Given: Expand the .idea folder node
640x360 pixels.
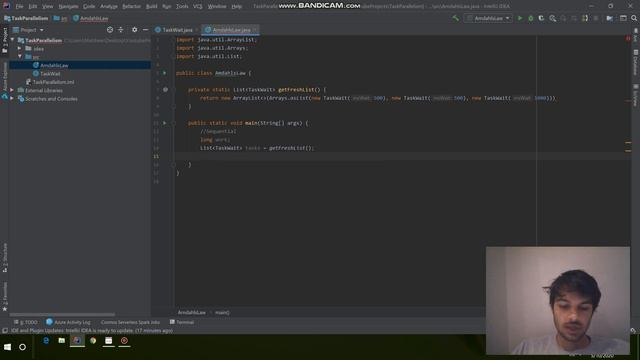Looking at the screenshot, I should (20, 49).
